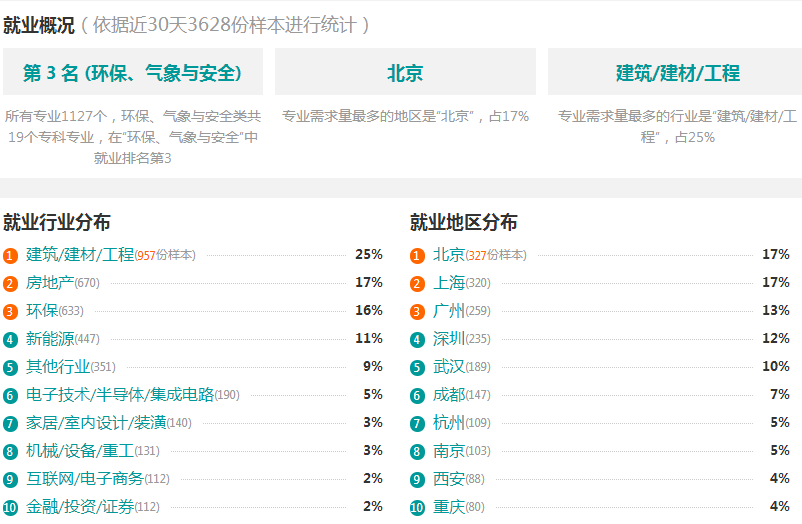This screenshot has height=524, width=802.
Task: Open the 西安 region link
Action: [x=449, y=478]
